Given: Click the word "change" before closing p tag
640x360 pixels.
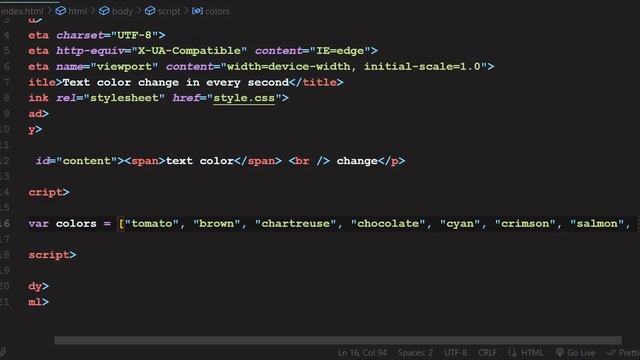Looking at the screenshot, I should [x=357, y=161].
